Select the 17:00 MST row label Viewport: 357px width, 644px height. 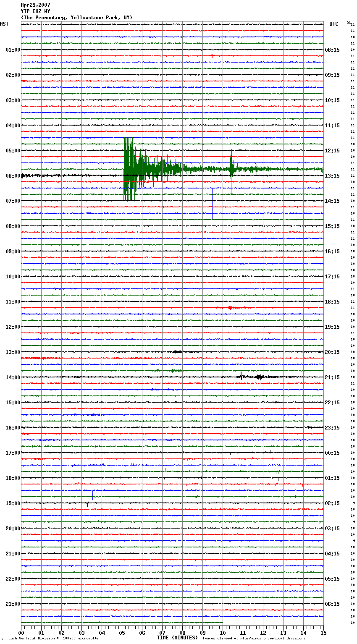13,453
